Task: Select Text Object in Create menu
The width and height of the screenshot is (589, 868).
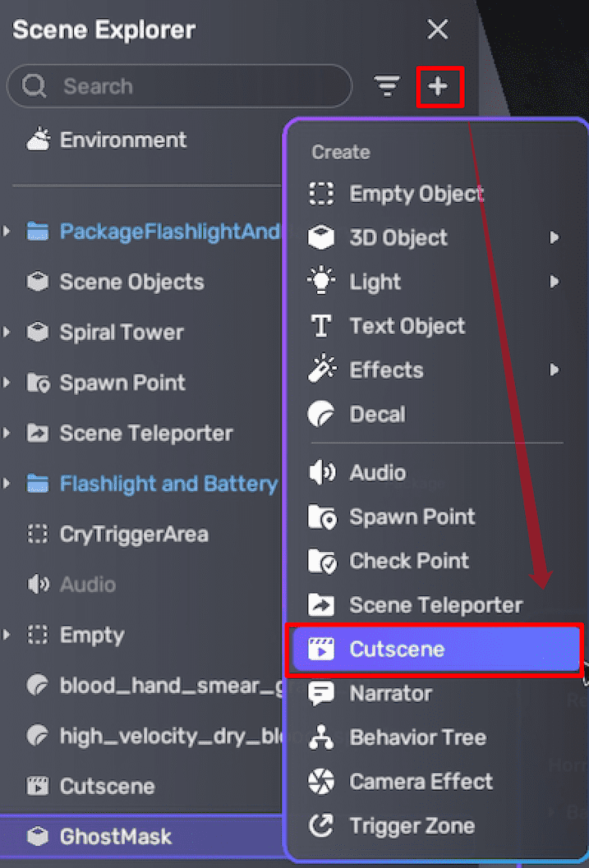Action: [407, 326]
